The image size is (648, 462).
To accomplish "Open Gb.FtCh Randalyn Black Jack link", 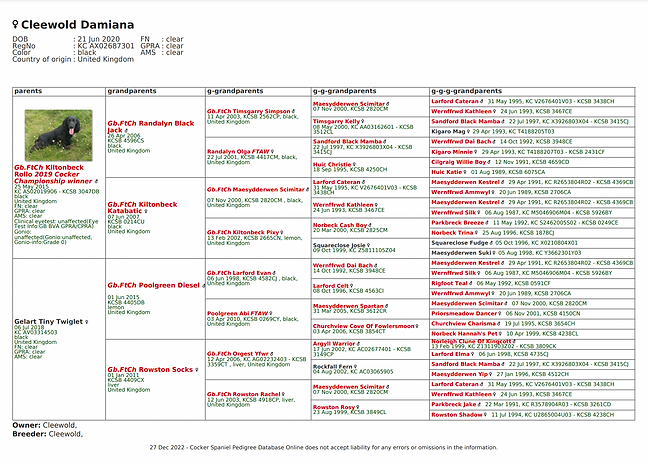I will coord(150,126).
